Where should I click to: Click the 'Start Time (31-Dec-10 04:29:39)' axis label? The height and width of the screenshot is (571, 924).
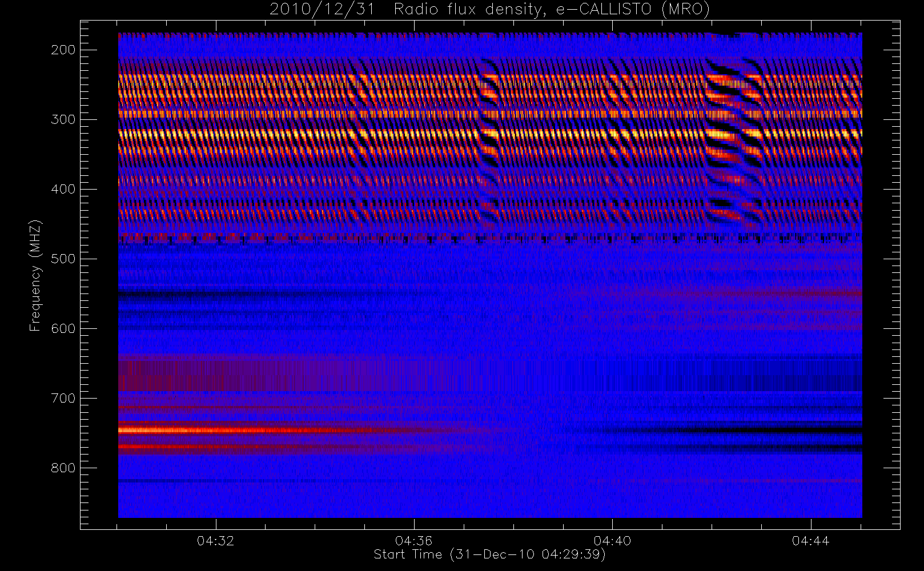[489, 554]
